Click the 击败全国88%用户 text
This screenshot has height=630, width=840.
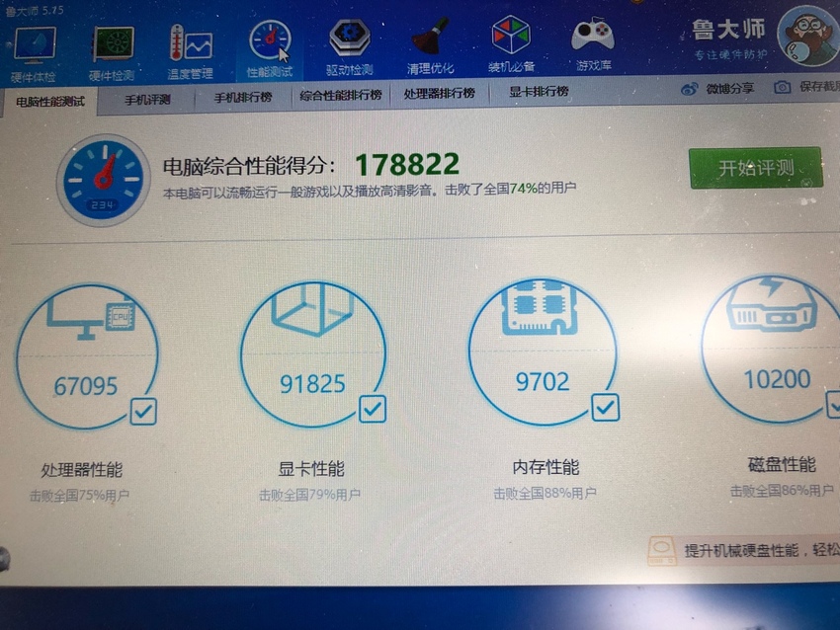click(x=545, y=493)
